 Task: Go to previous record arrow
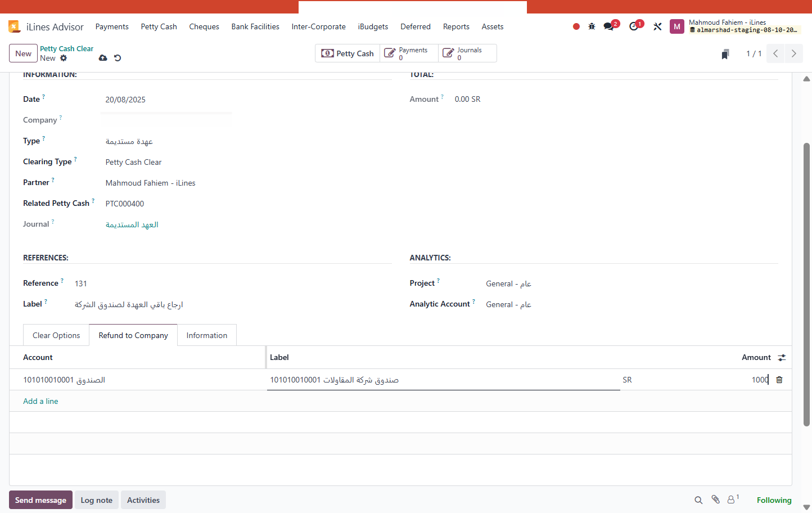coord(775,53)
